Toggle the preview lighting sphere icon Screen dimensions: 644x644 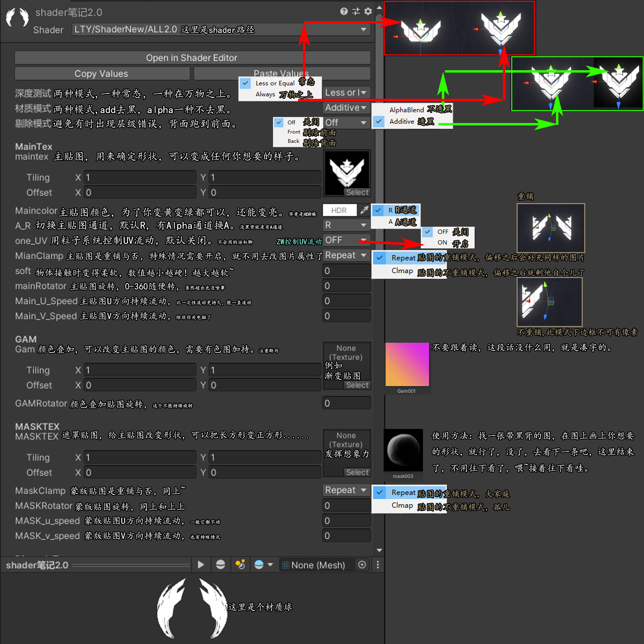[221, 565]
